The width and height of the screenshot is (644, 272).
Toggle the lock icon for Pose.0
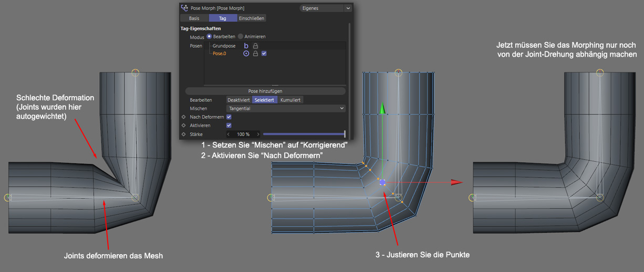pos(255,54)
